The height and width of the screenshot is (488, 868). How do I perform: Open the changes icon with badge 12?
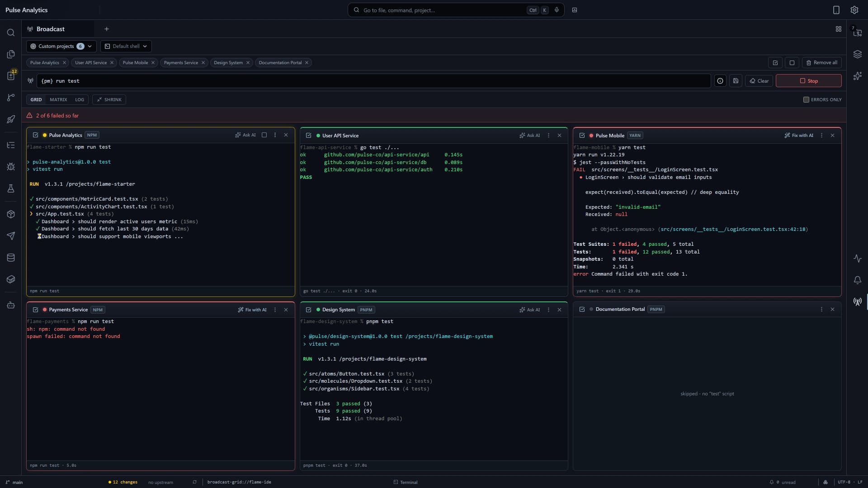coord(11,76)
